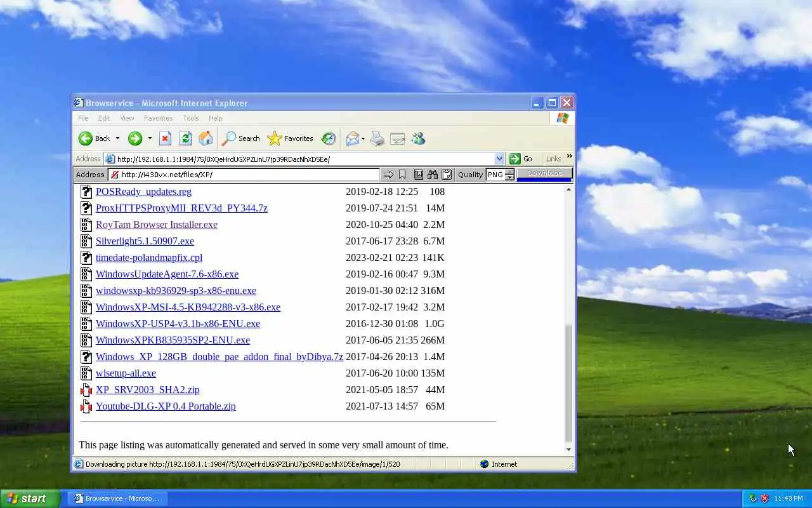The height and width of the screenshot is (508, 812).
Task: Open the History panel icon
Action: (x=329, y=138)
